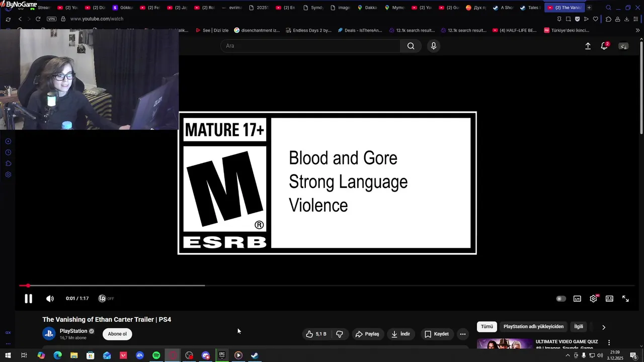Open the browser easy setup sliders icon
The image size is (644, 362).
(636, 19)
